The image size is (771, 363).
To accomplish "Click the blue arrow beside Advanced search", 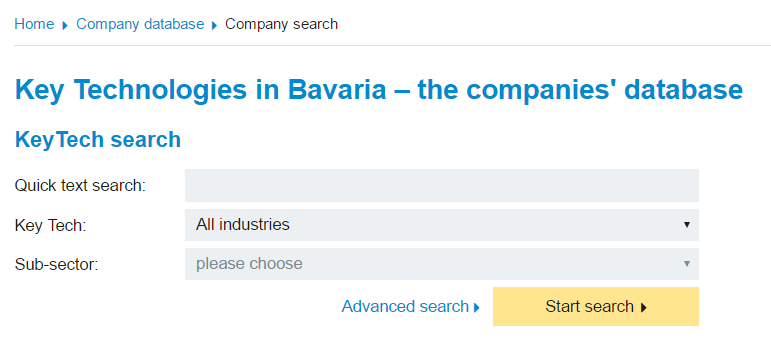I will [x=476, y=308].
